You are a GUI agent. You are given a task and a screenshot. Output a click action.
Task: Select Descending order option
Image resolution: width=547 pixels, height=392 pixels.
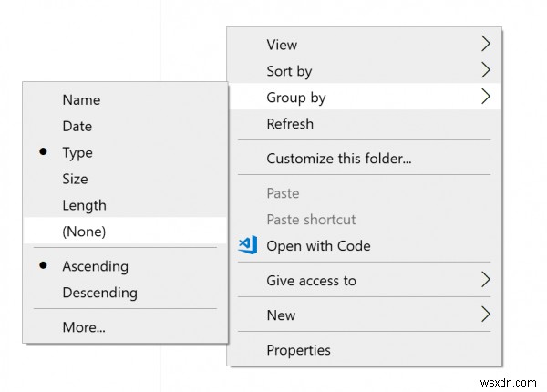[99, 293]
